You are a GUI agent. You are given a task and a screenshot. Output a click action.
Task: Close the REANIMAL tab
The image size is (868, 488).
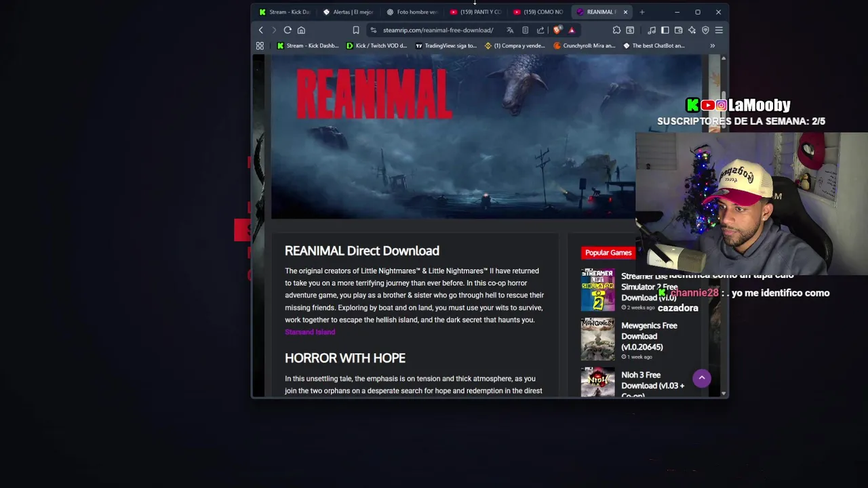click(x=625, y=12)
